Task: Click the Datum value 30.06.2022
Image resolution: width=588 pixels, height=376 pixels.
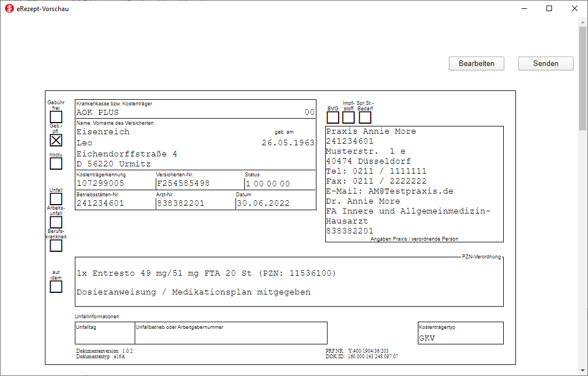Action: pos(263,204)
